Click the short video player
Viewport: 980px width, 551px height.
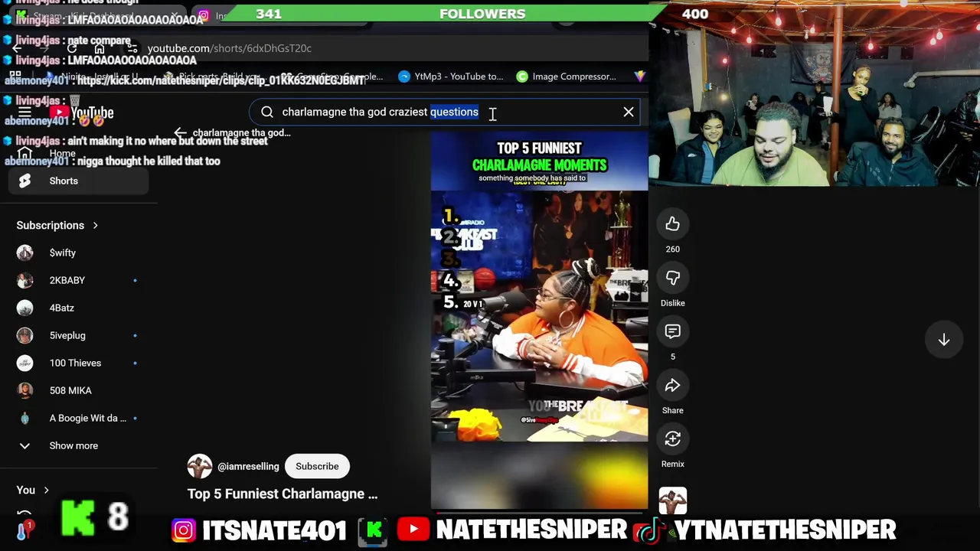pos(539,321)
